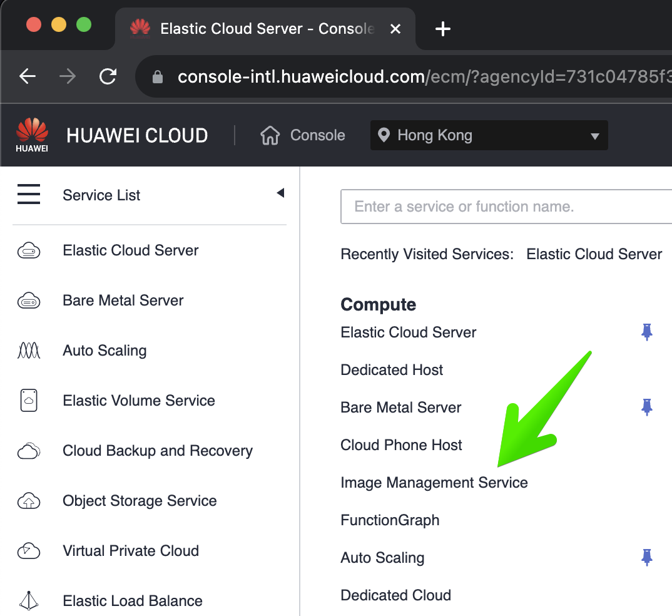The image size is (672, 616).
Task: Collapse the service panel with triangle arrow
Action: pos(281,193)
